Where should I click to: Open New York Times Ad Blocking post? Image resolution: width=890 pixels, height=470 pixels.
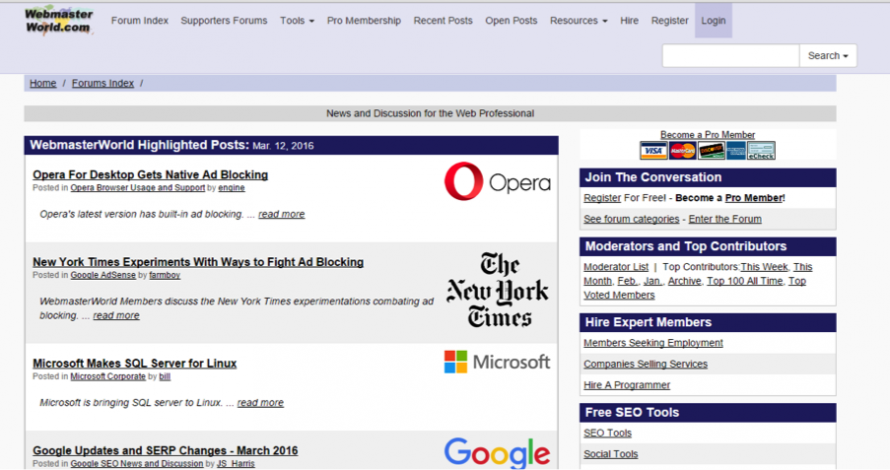198,262
